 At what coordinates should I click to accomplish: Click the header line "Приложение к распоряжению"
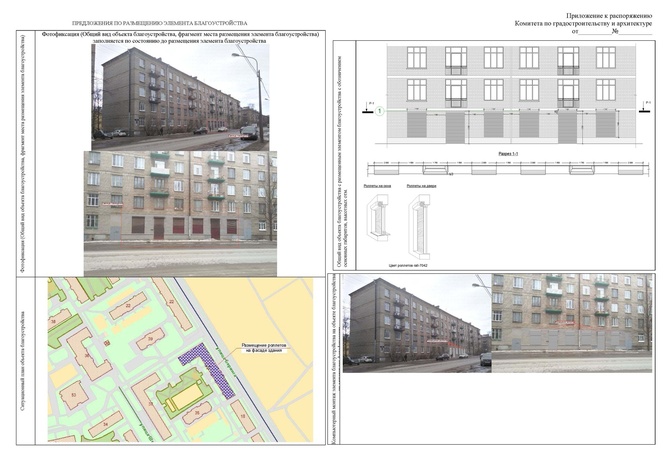coord(609,16)
